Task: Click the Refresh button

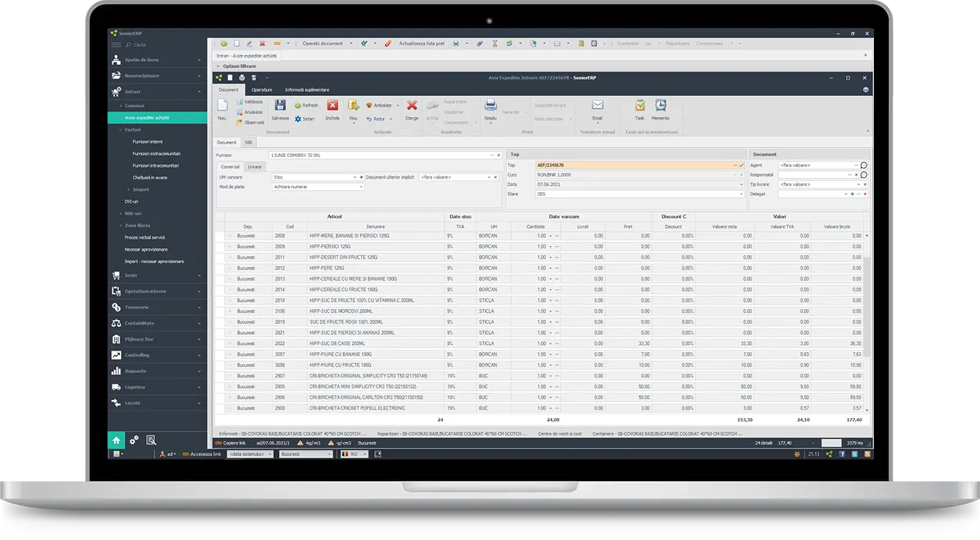Action: tap(306, 105)
